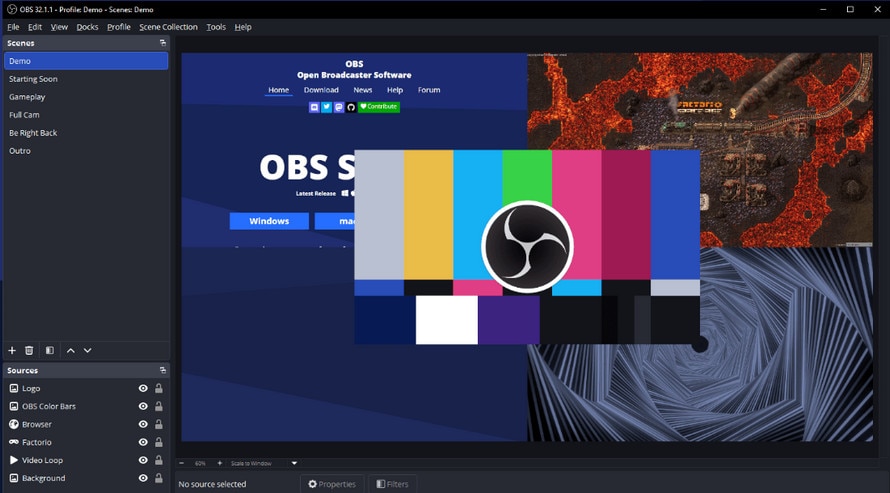Open the File menu

point(13,27)
